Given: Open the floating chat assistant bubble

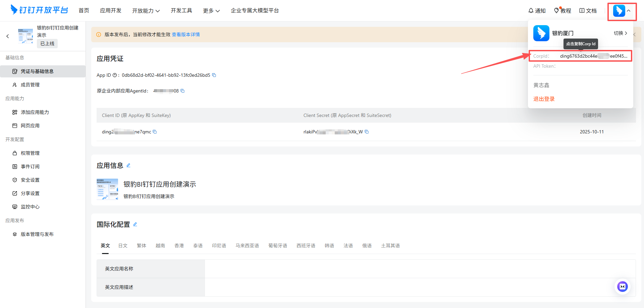Looking at the screenshot, I should point(623,287).
